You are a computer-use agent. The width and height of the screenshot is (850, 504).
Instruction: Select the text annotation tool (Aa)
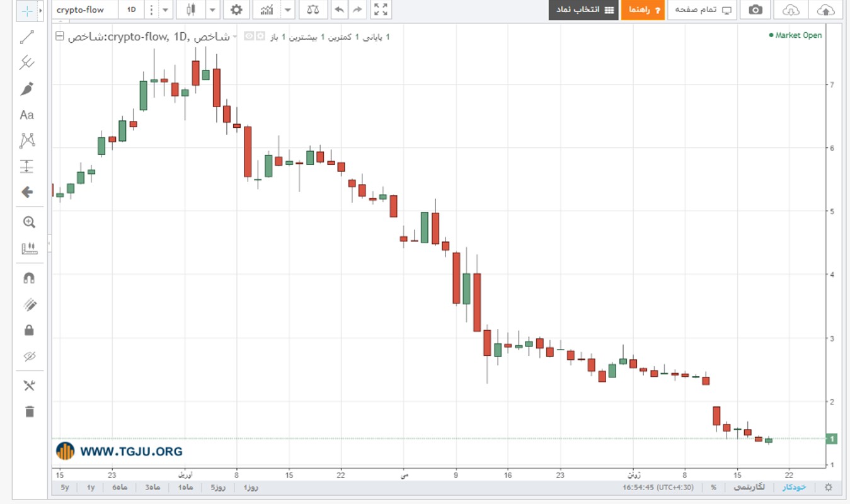pyautogui.click(x=27, y=115)
